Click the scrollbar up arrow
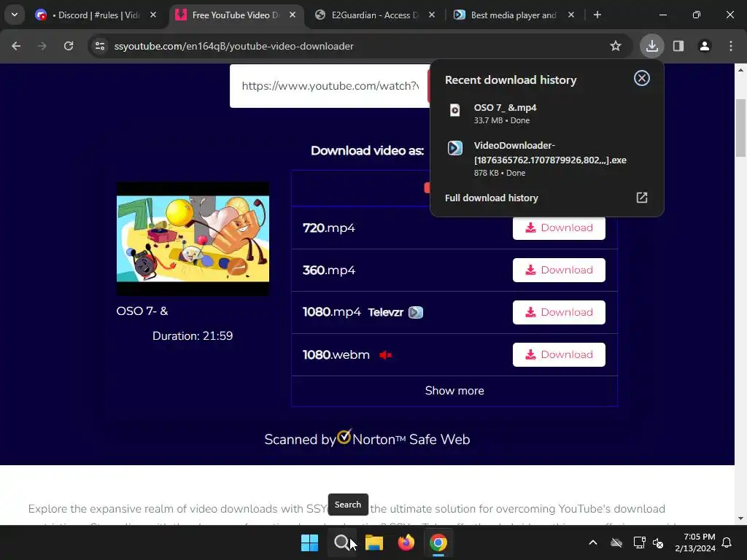 pos(741,70)
